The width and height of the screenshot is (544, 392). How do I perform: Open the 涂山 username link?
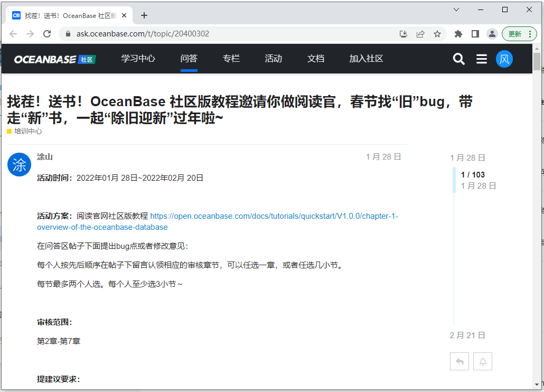coord(45,157)
